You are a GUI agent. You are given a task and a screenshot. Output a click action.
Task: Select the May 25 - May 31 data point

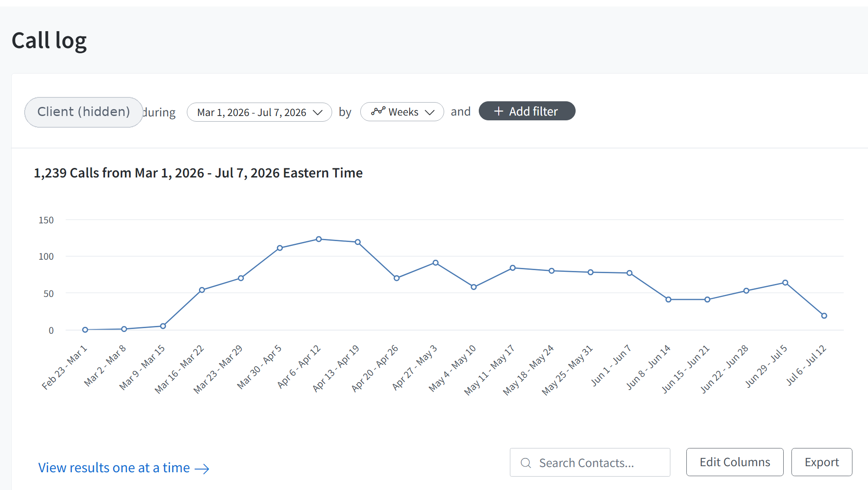tap(590, 272)
